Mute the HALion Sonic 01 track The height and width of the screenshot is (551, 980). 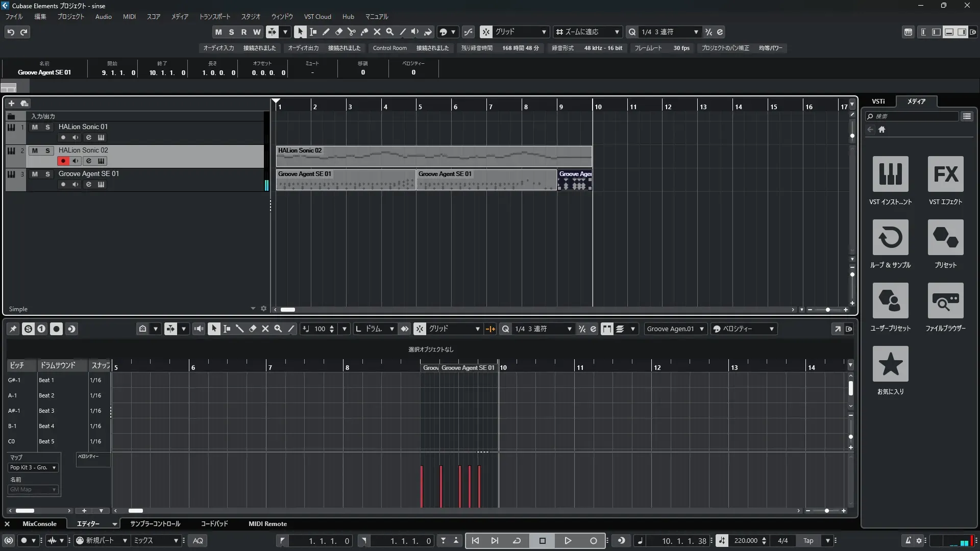tap(35, 127)
